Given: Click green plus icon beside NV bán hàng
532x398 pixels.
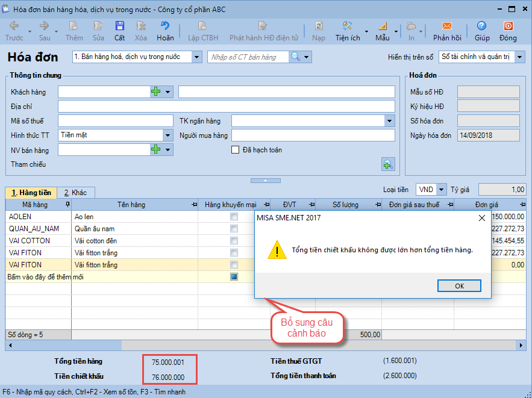Looking at the screenshot, I should tap(156, 149).
